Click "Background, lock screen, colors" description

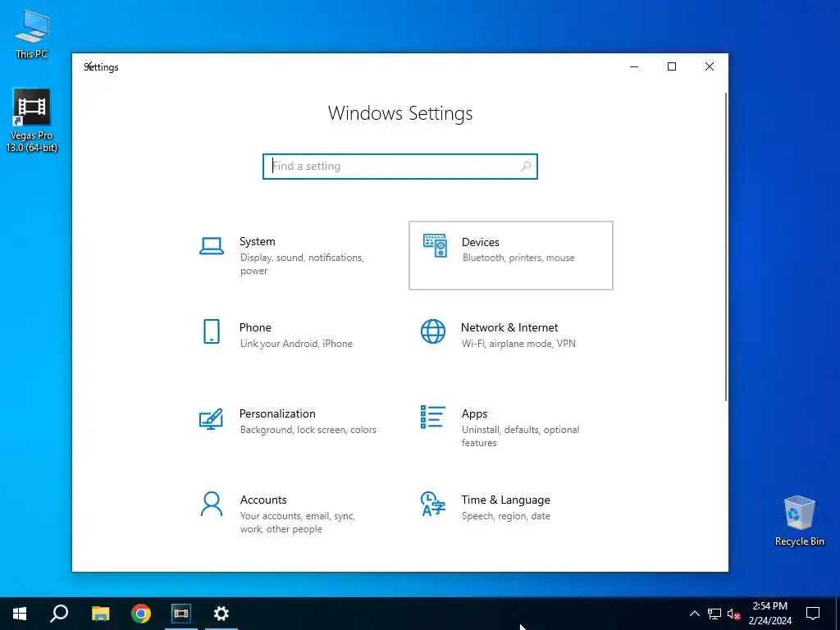point(308,430)
